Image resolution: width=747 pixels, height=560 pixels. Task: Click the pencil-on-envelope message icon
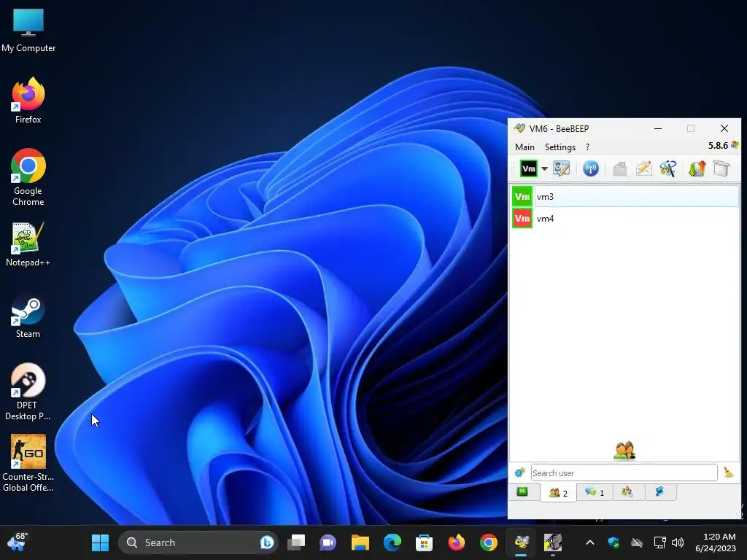[x=643, y=168]
